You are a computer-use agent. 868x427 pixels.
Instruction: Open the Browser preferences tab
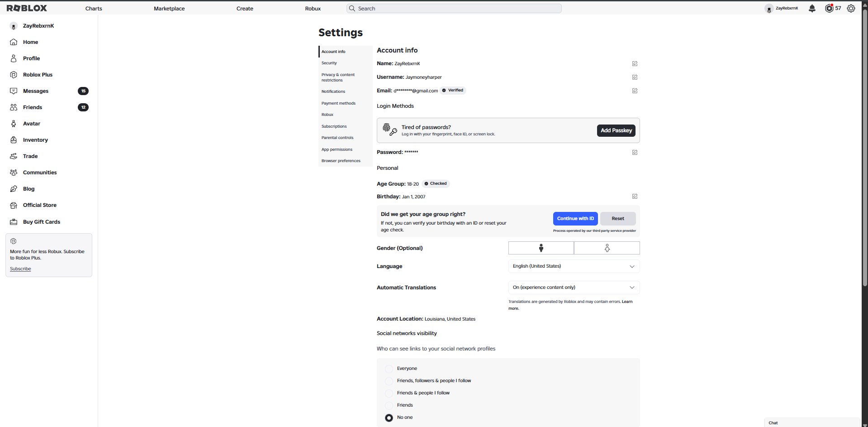point(346,161)
